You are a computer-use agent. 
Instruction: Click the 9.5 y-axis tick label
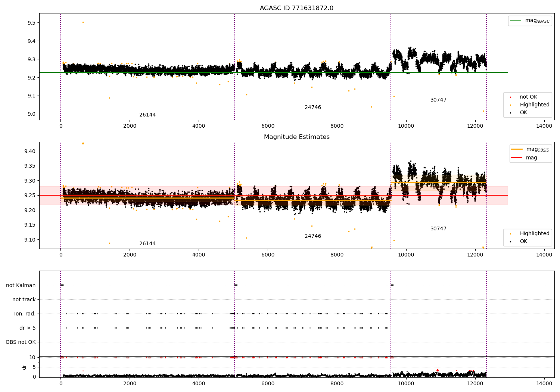[x=31, y=23]
